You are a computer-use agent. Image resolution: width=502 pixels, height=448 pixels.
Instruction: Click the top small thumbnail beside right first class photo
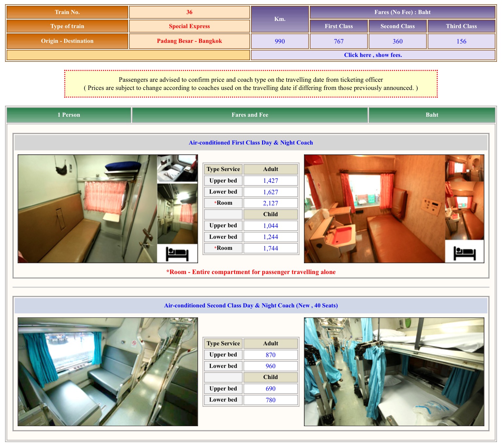click(x=464, y=168)
